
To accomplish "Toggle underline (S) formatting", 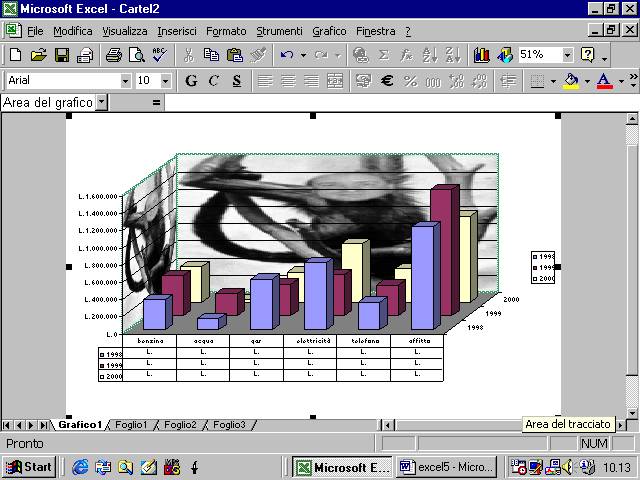I will [236, 80].
